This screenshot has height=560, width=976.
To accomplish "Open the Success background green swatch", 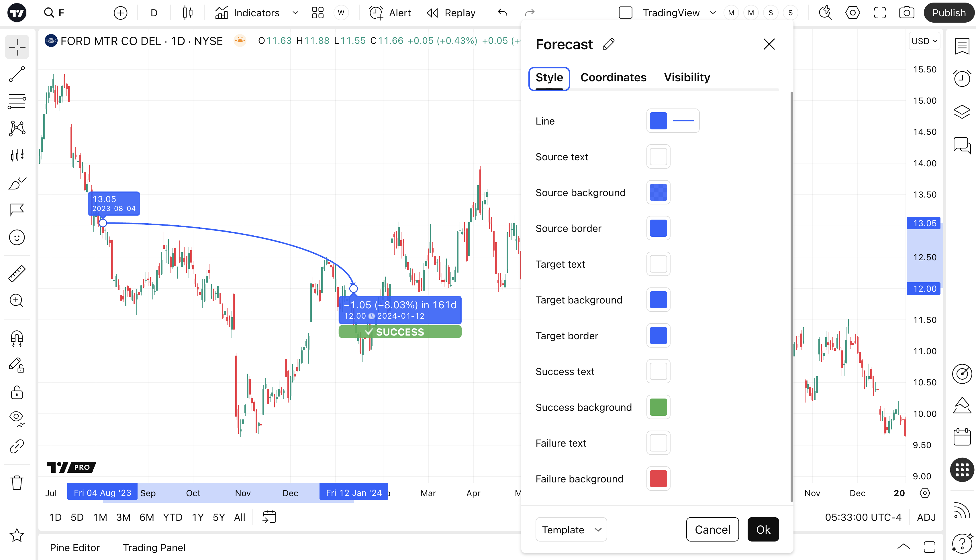I will (x=658, y=407).
